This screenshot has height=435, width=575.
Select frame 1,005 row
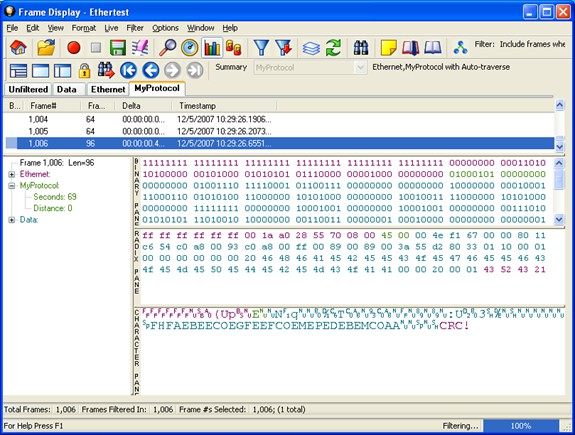click(x=279, y=131)
